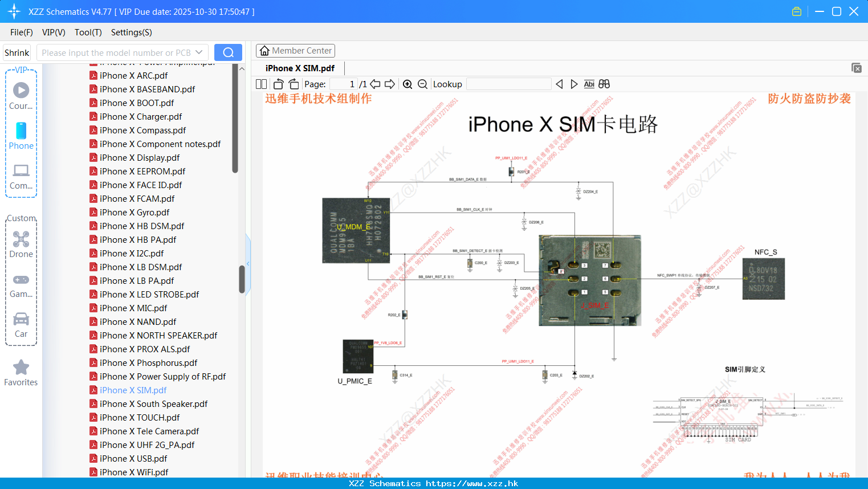Open iPhone X EEPROM.pdf

(142, 171)
